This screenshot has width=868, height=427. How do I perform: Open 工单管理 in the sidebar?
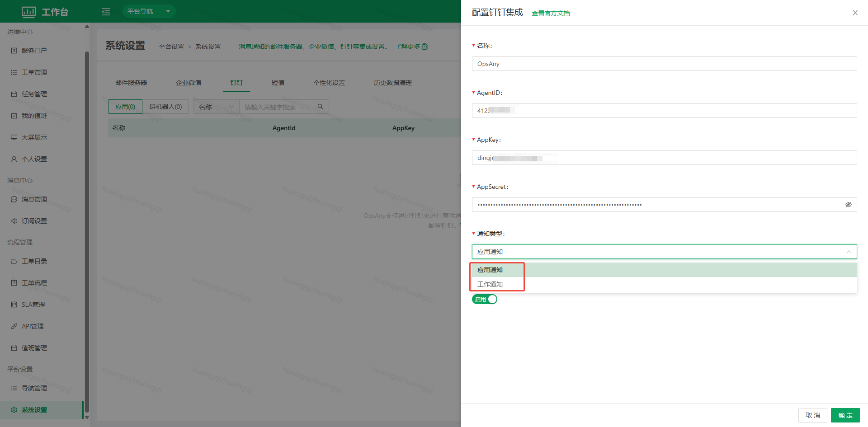click(34, 72)
